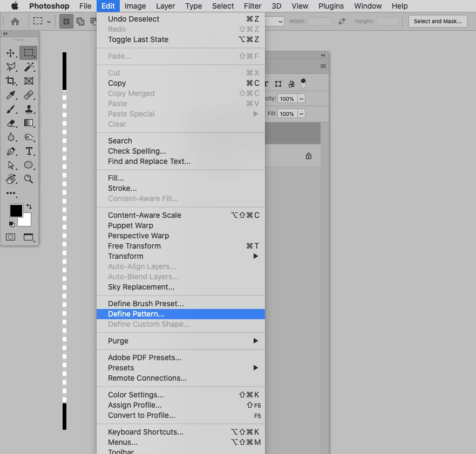Viewport: 476px width, 454px height.
Task: Select the Pen tool
Action: (11, 151)
